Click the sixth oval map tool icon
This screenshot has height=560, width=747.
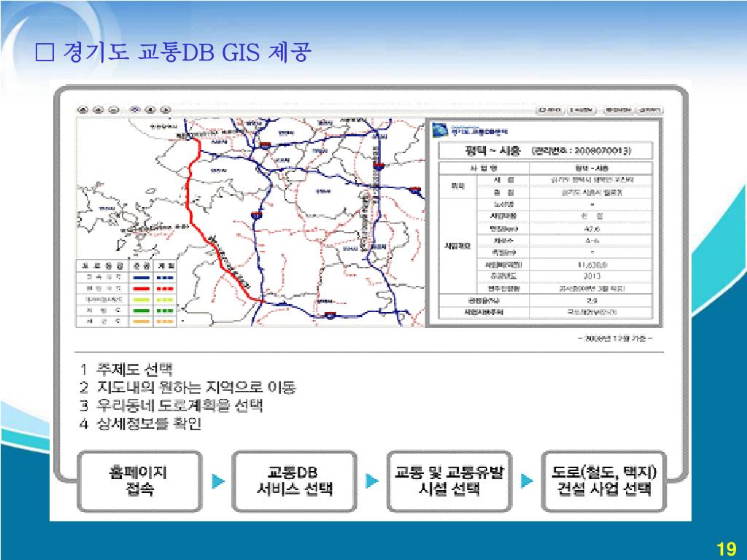point(166,110)
